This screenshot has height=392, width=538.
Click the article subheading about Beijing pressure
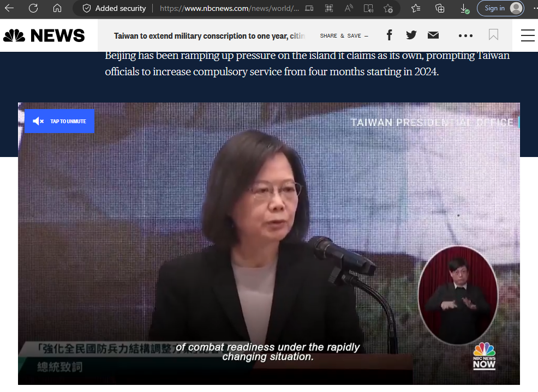click(307, 64)
